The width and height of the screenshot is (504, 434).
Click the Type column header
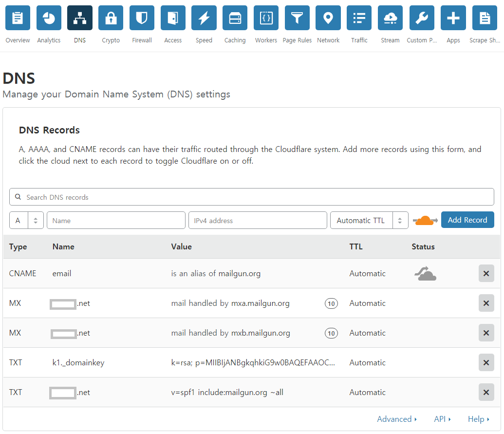tap(18, 247)
